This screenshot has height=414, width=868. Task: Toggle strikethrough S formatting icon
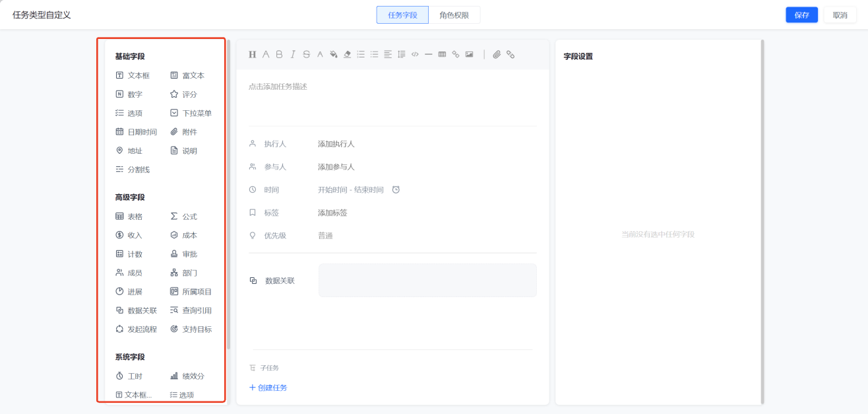(x=306, y=54)
